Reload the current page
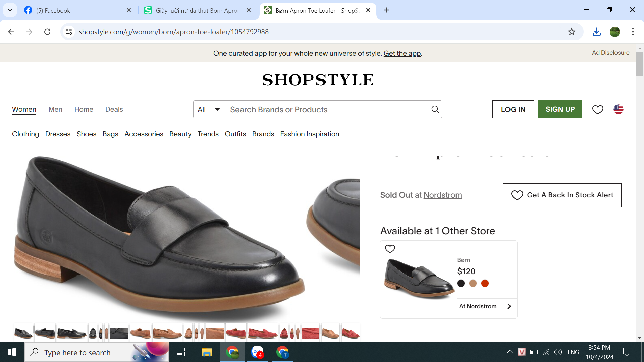Viewport: 644px width, 362px height. 47,32
